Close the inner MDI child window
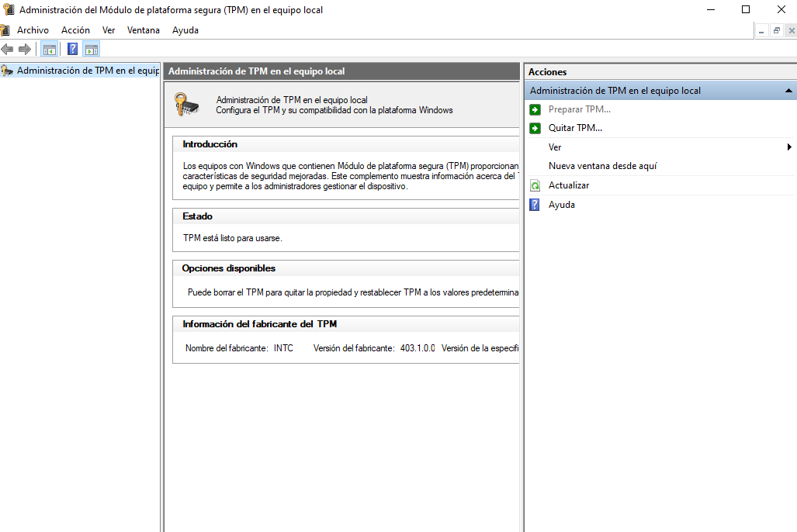This screenshot has height=532, width=797. tap(792, 30)
